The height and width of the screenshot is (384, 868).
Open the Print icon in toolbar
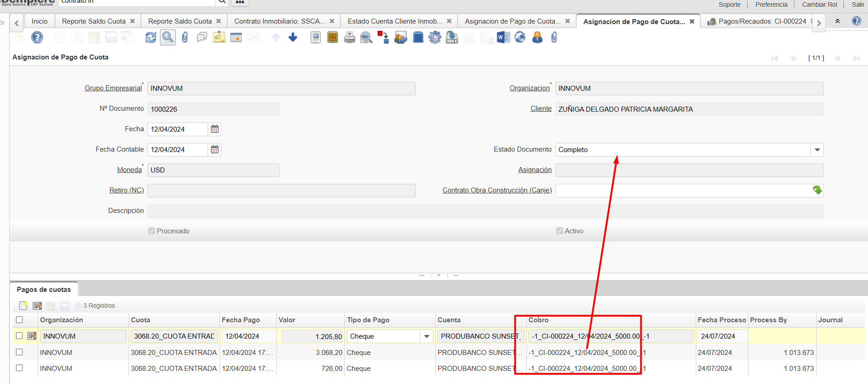click(x=349, y=37)
